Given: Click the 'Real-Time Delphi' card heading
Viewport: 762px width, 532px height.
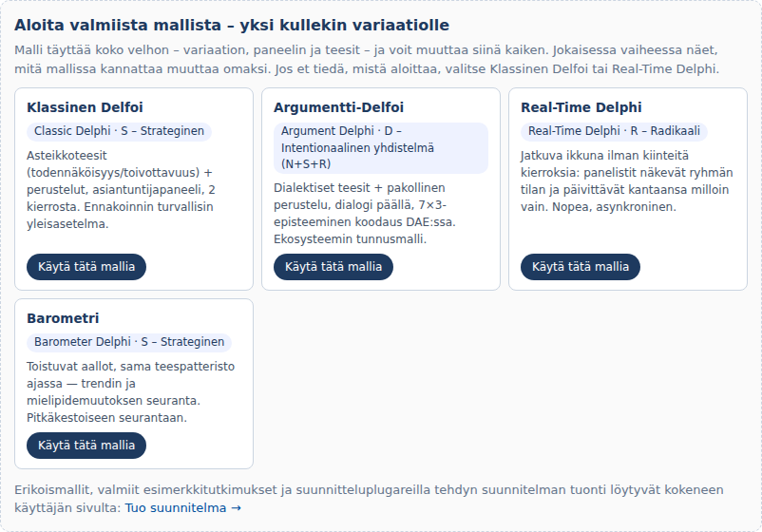Looking at the screenshot, I should pyautogui.click(x=581, y=107).
